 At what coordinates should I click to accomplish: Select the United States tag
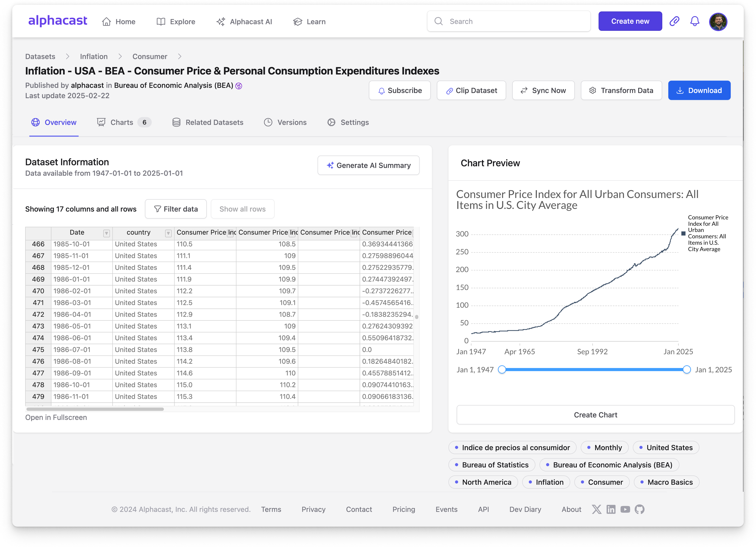coord(666,447)
